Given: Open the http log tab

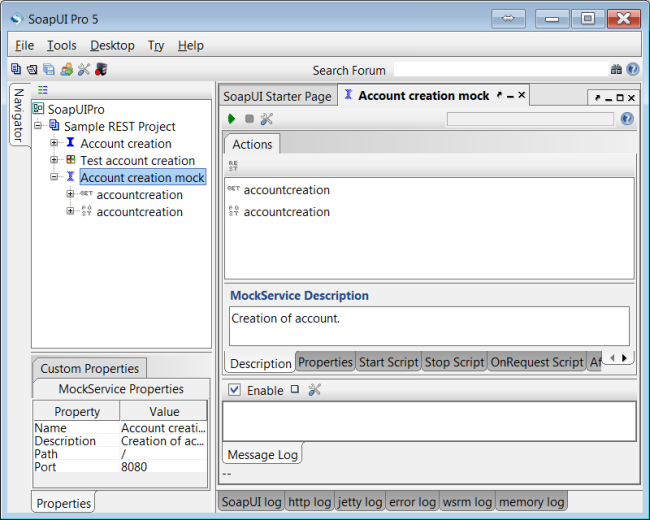Looking at the screenshot, I should click(x=310, y=502).
